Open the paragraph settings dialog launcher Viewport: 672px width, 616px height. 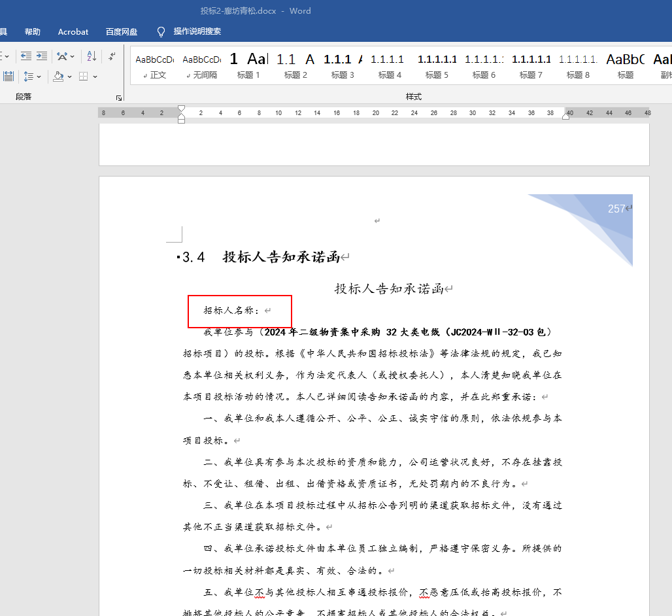[x=119, y=98]
